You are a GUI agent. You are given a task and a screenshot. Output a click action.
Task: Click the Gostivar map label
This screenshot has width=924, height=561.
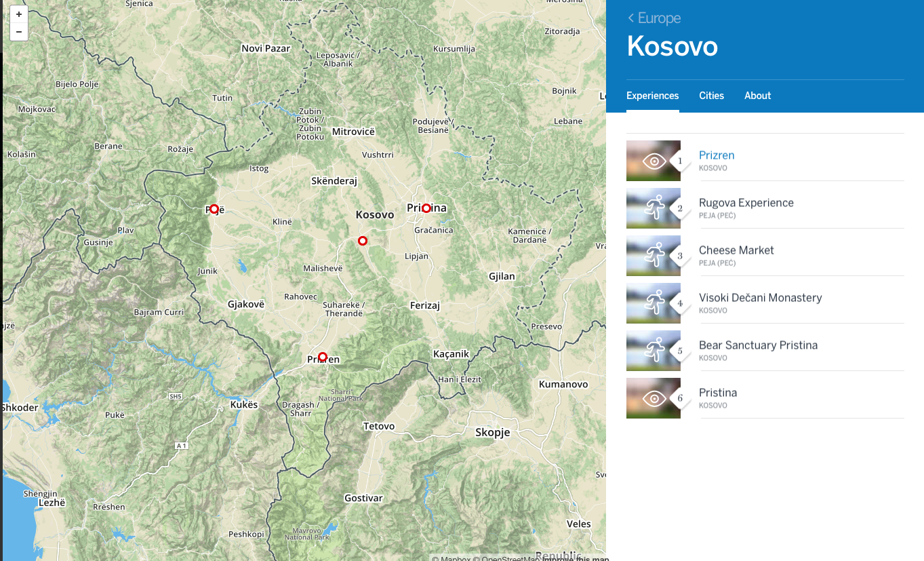tap(363, 498)
